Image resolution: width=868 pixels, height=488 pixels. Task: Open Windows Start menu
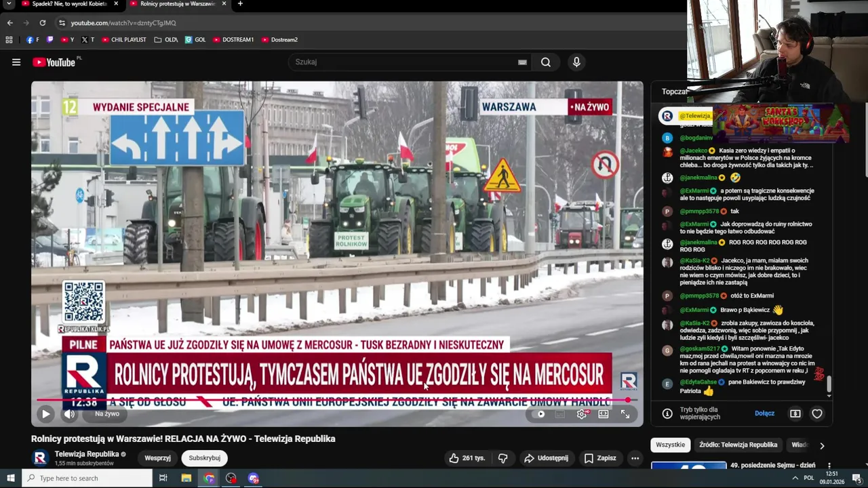click(x=10, y=479)
